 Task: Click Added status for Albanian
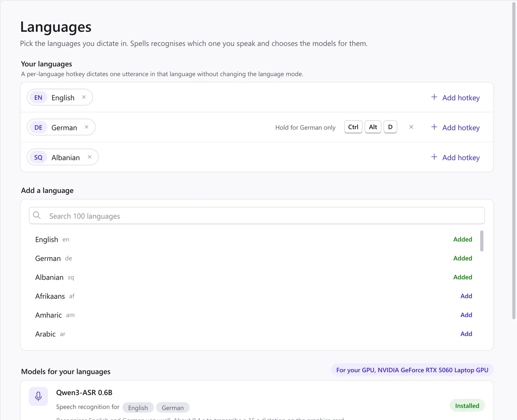click(463, 277)
